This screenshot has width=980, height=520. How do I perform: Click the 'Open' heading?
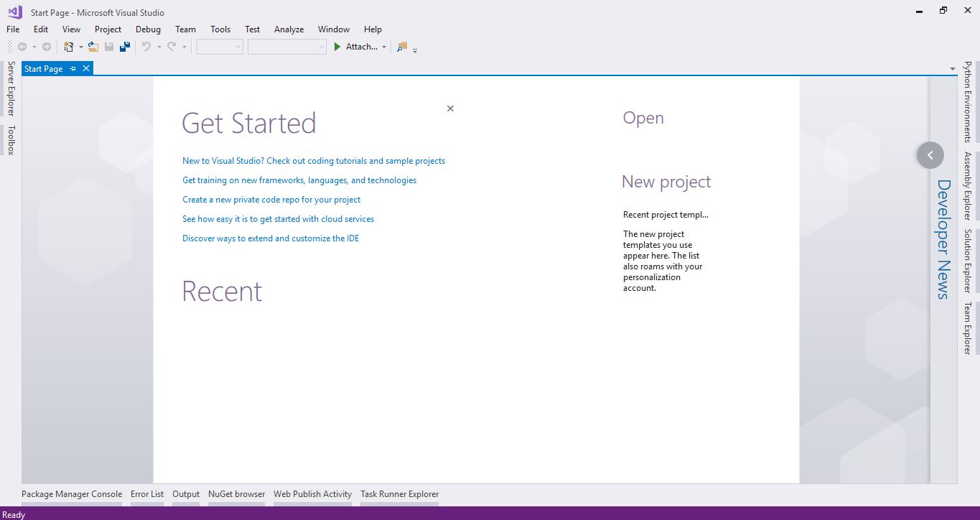click(x=643, y=119)
